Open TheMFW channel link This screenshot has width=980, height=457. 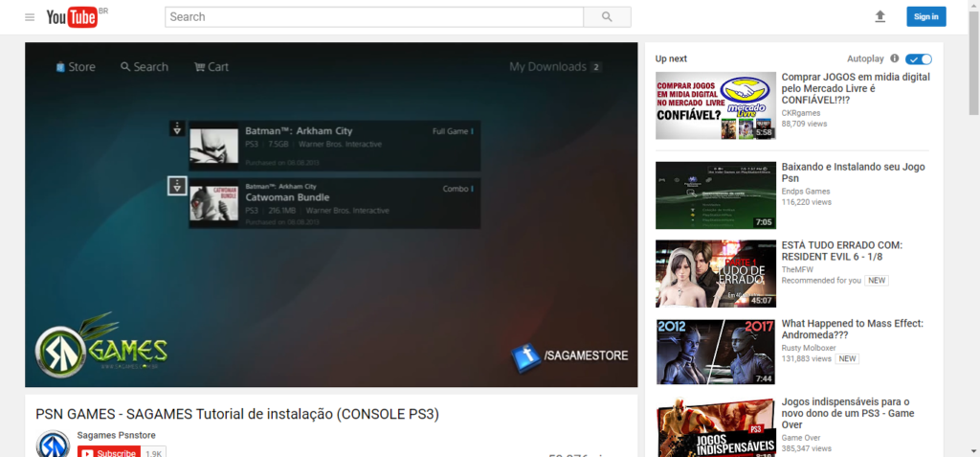[797, 270]
